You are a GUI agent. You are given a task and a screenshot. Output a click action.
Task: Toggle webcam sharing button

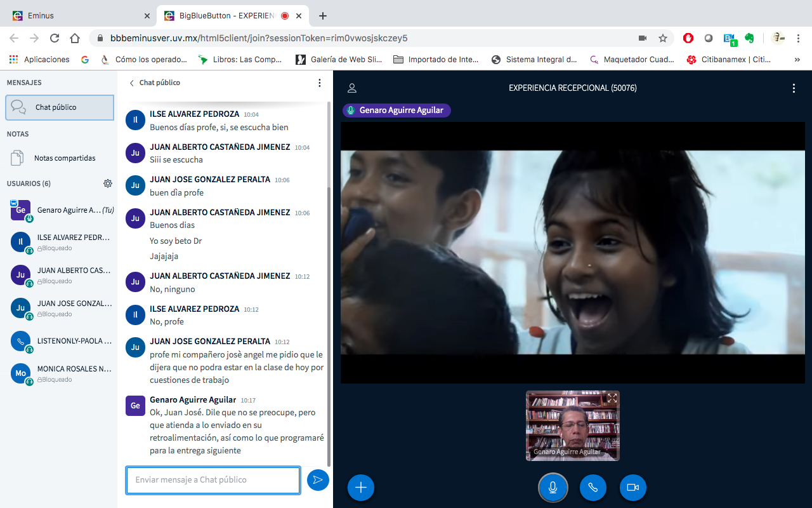pyautogui.click(x=632, y=487)
